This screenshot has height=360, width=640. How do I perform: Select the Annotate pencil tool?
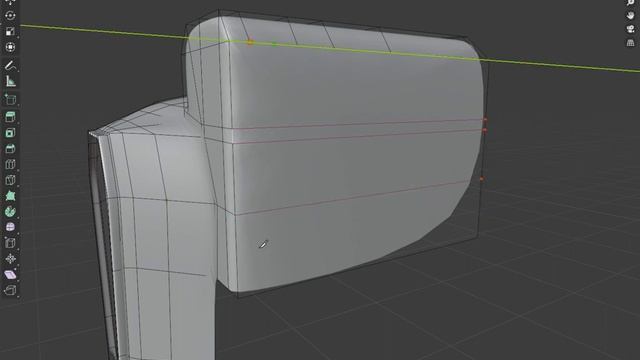pos(10,65)
